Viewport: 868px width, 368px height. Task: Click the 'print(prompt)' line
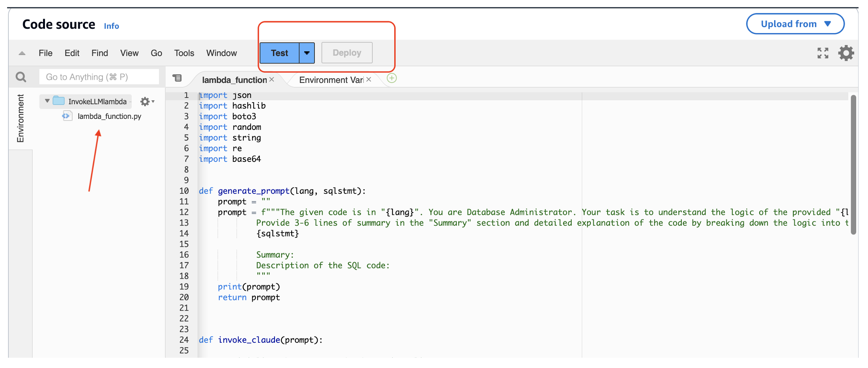249,287
